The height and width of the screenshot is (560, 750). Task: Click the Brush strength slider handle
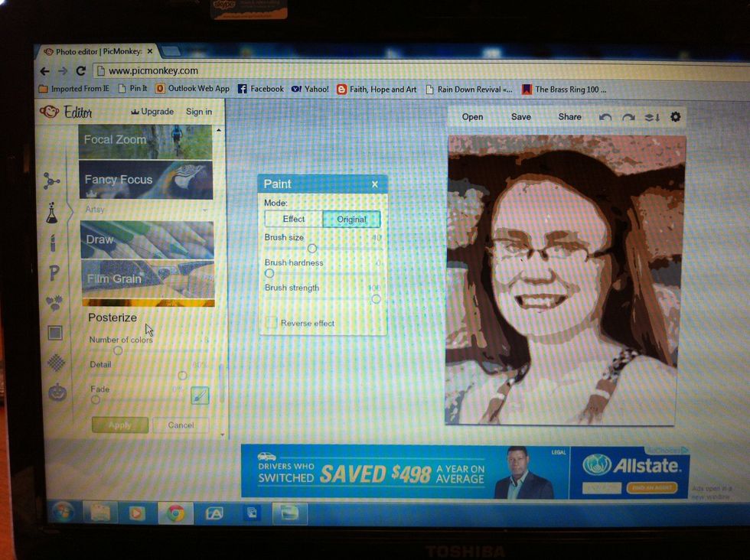[x=376, y=299]
